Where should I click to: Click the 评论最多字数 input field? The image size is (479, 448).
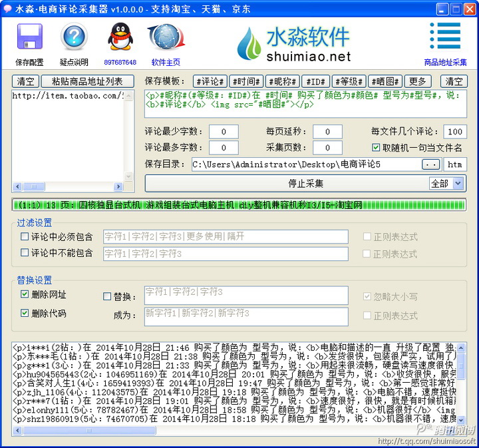click(224, 148)
